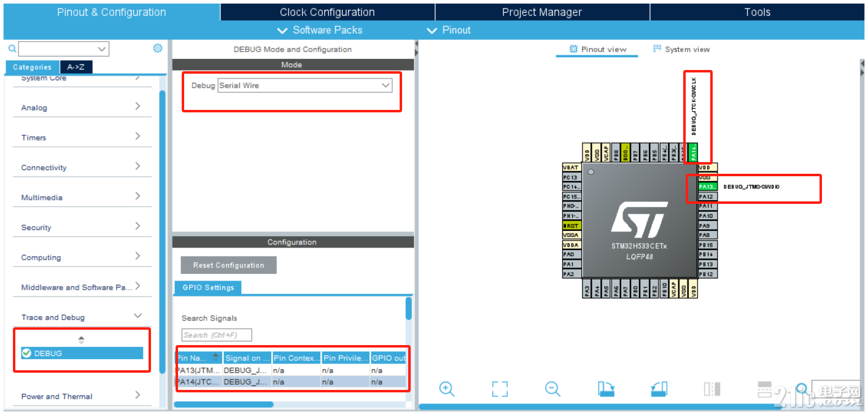Select green pin PA14 on the chip
The image size is (868, 412).
click(x=694, y=153)
